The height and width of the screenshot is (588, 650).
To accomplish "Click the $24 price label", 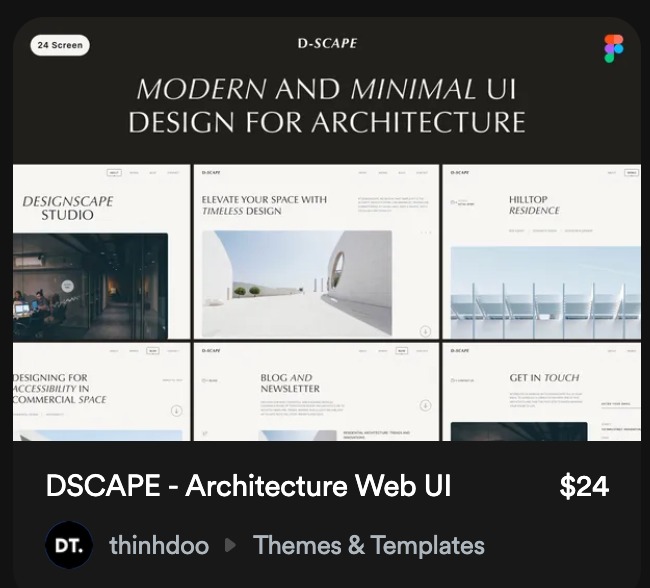I will tap(584, 486).
